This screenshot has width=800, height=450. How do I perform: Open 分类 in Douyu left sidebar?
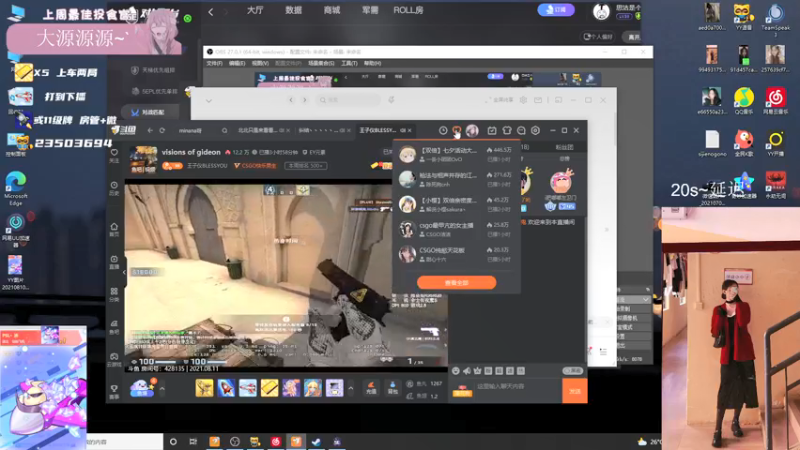(x=114, y=294)
